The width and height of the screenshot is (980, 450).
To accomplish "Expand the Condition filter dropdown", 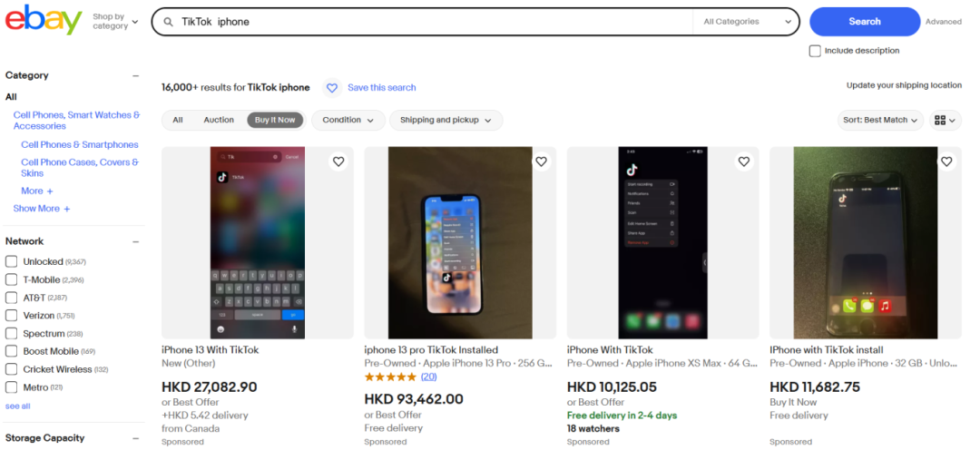I will click(x=348, y=120).
